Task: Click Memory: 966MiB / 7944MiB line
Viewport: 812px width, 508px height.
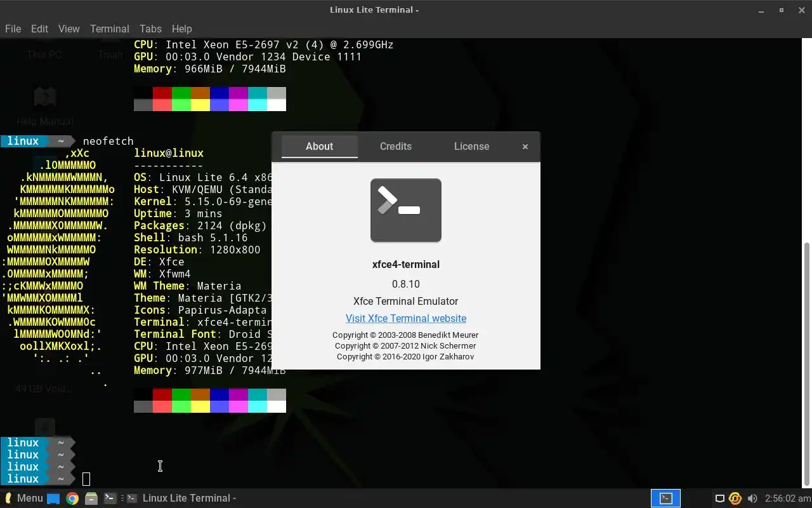Action: pos(210,69)
